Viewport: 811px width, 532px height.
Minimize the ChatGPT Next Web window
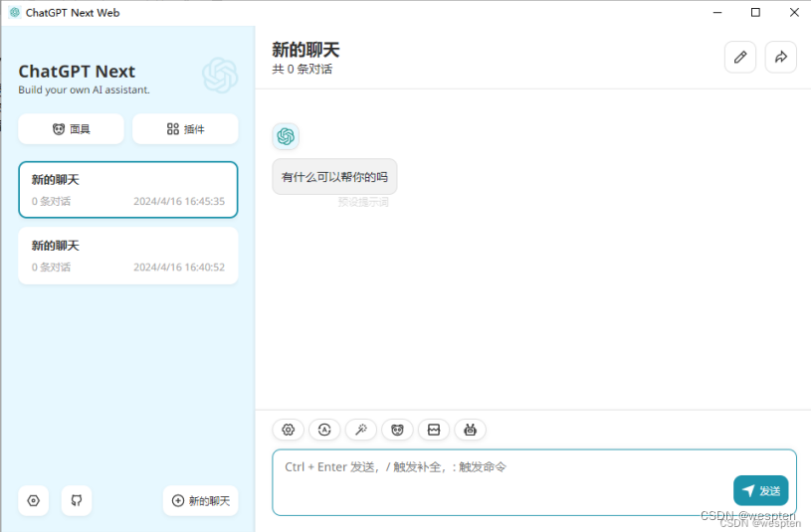tap(717, 12)
